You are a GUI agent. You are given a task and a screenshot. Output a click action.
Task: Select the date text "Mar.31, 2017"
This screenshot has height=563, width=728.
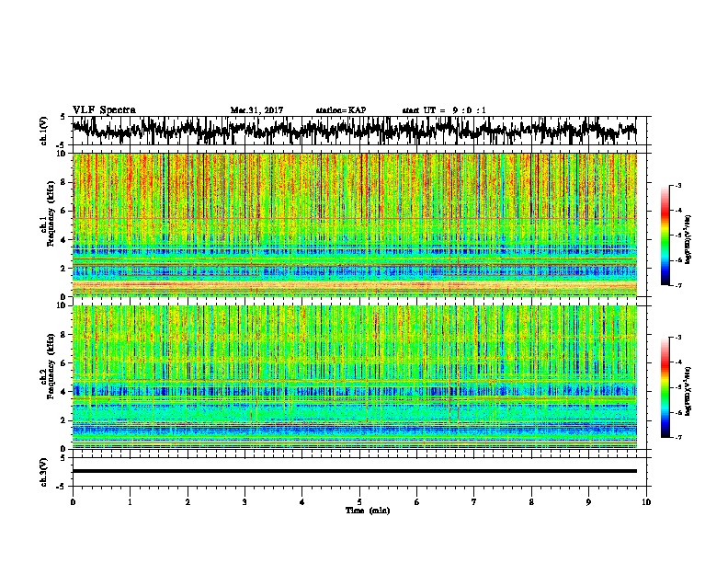tap(256, 110)
